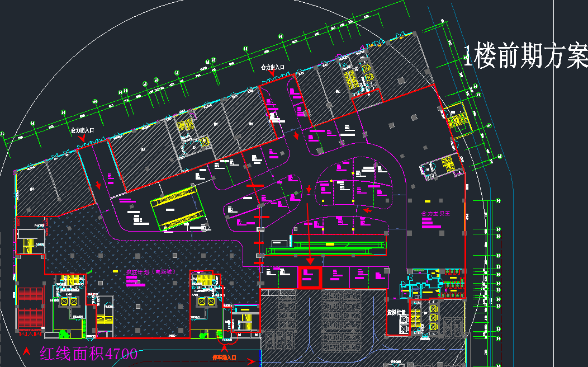
Task: Click small yellow marker left of 疯狂计划 label
Action: [115, 271]
